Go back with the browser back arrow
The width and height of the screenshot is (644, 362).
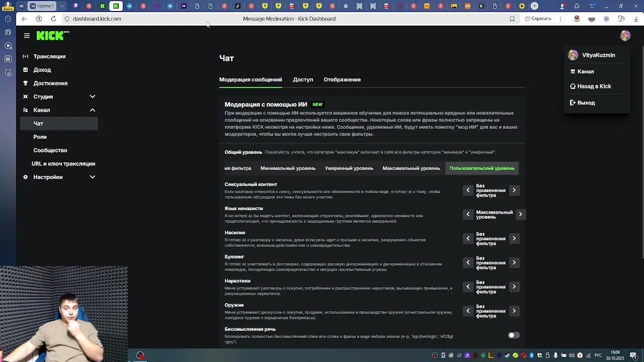tap(24, 19)
